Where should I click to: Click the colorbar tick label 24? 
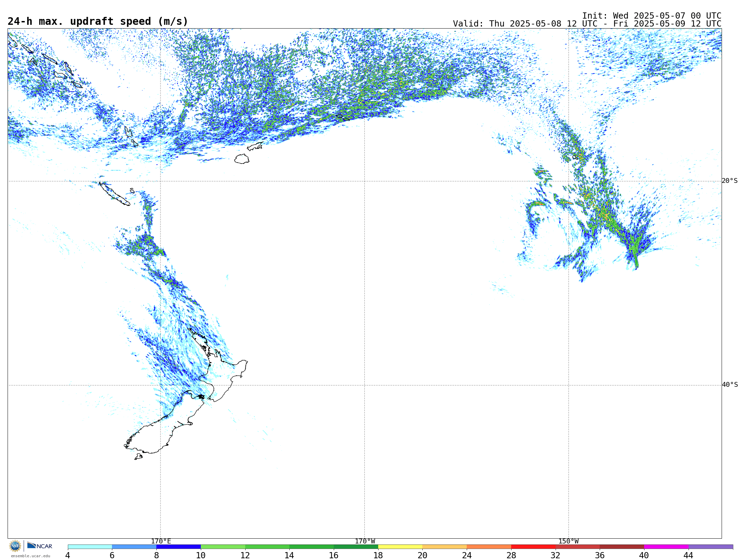467,555
